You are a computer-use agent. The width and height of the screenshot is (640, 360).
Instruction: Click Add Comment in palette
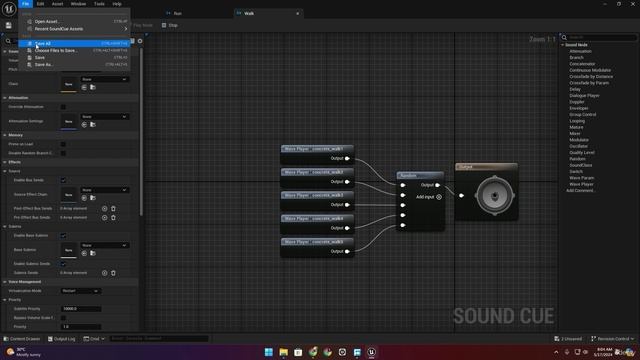point(580,191)
